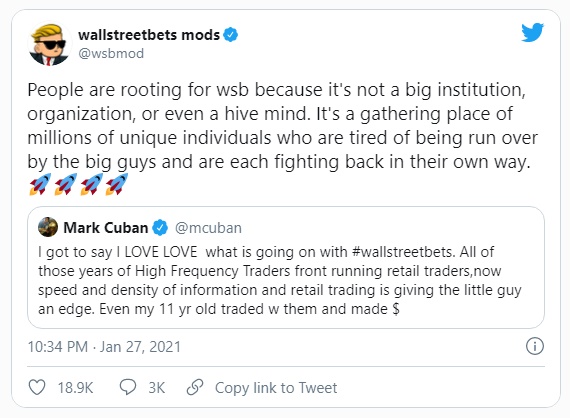Click Mark Cuban's small avatar
Image resolution: width=570 pixels, height=418 pixels.
(48, 227)
